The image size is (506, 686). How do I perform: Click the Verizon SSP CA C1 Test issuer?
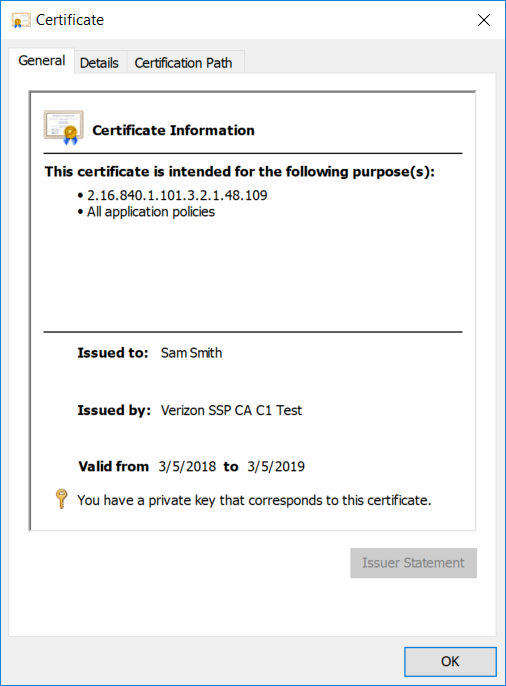[x=231, y=410]
